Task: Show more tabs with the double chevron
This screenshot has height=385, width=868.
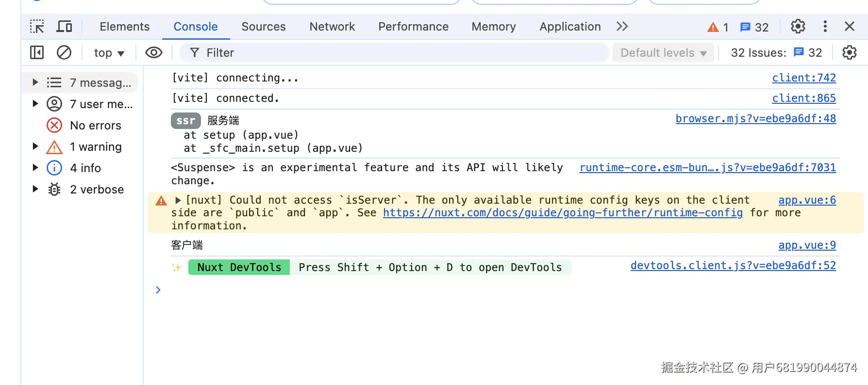Action: click(x=622, y=27)
